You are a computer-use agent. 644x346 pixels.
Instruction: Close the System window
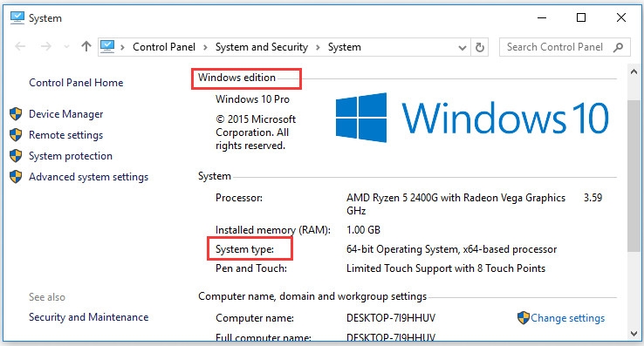[621, 17]
